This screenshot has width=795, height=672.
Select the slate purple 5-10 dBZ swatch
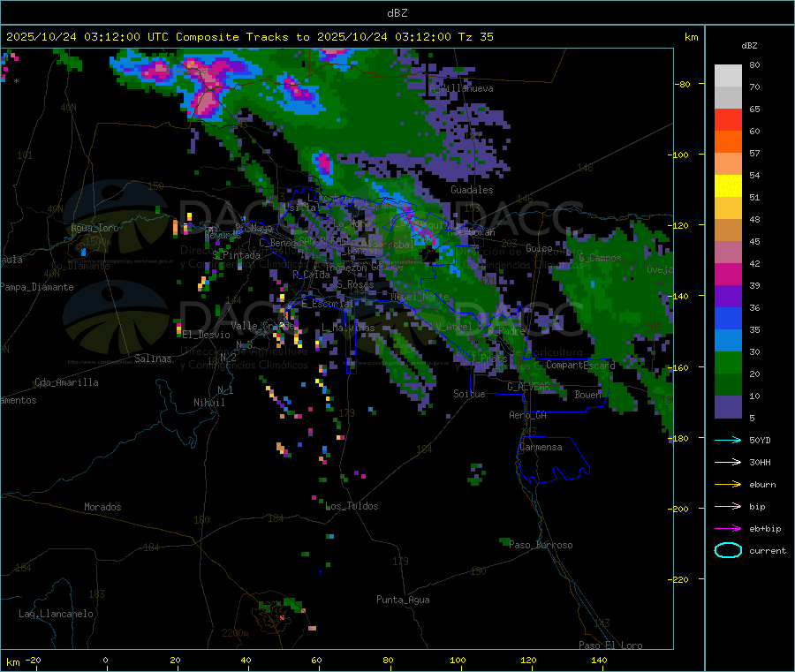tap(728, 407)
